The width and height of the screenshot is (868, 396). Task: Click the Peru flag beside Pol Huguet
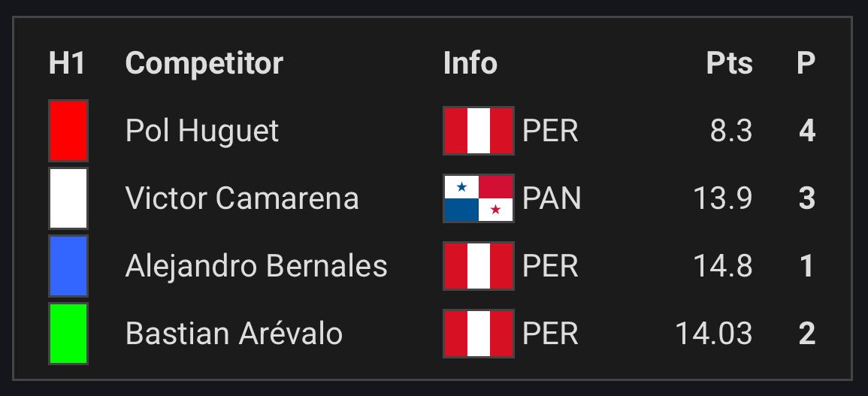[479, 131]
